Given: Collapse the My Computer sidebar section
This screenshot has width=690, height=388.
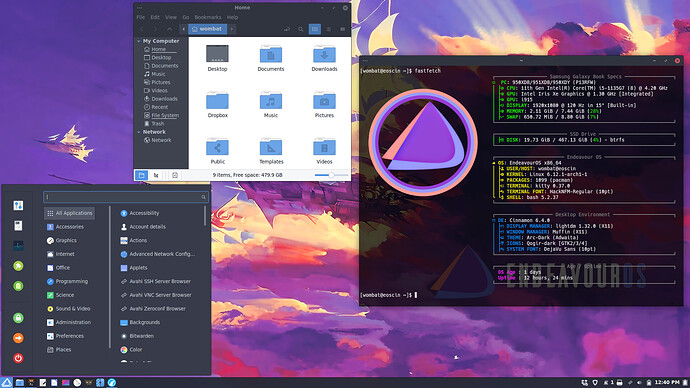Looking at the screenshot, I should point(139,41).
